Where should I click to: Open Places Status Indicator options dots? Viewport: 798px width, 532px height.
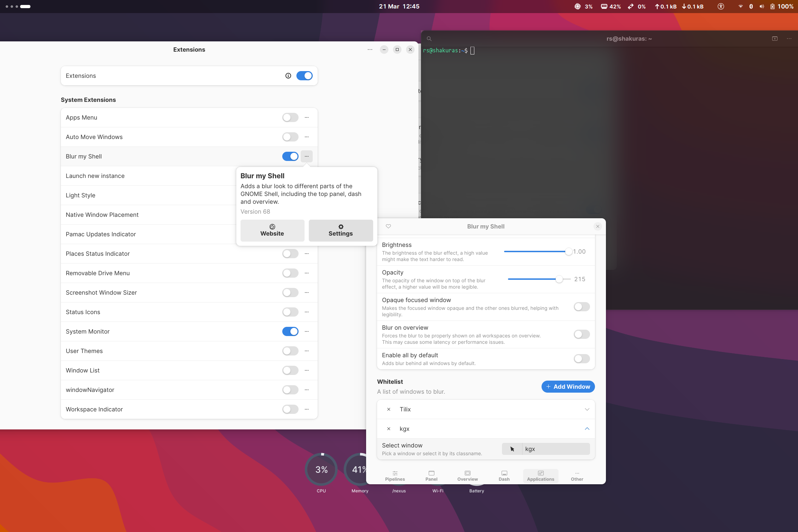click(307, 254)
